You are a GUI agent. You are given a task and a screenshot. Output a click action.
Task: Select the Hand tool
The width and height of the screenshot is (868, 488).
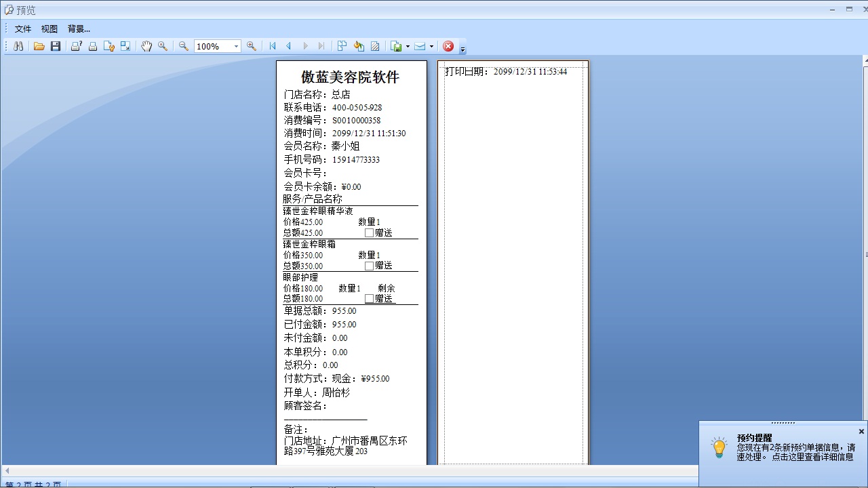(x=146, y=46)
